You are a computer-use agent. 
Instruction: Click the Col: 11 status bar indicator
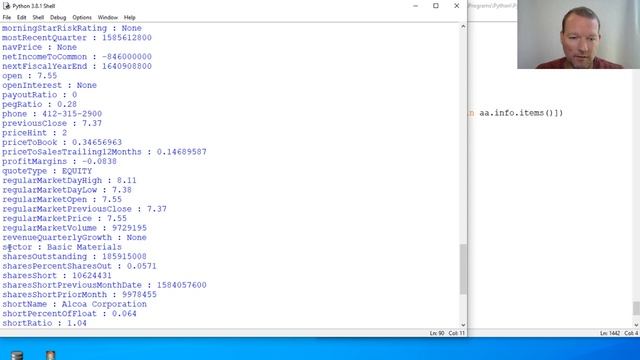coord(456,333)
